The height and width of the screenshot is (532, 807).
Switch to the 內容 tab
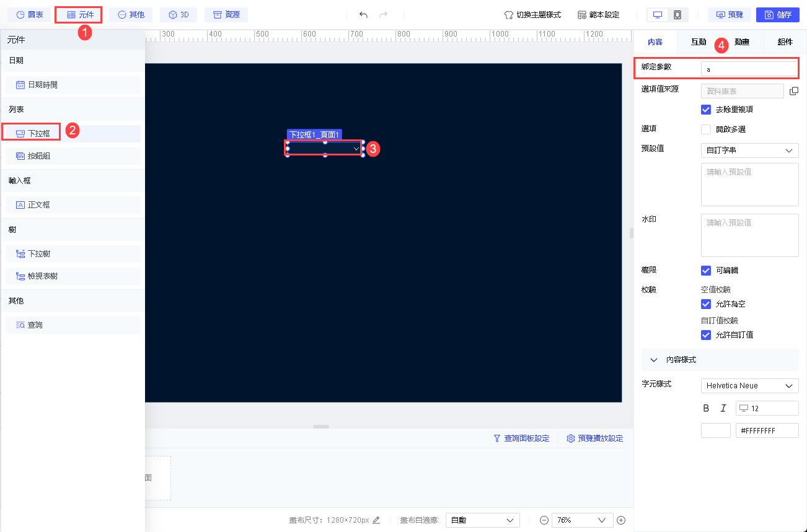pos(655,42)
